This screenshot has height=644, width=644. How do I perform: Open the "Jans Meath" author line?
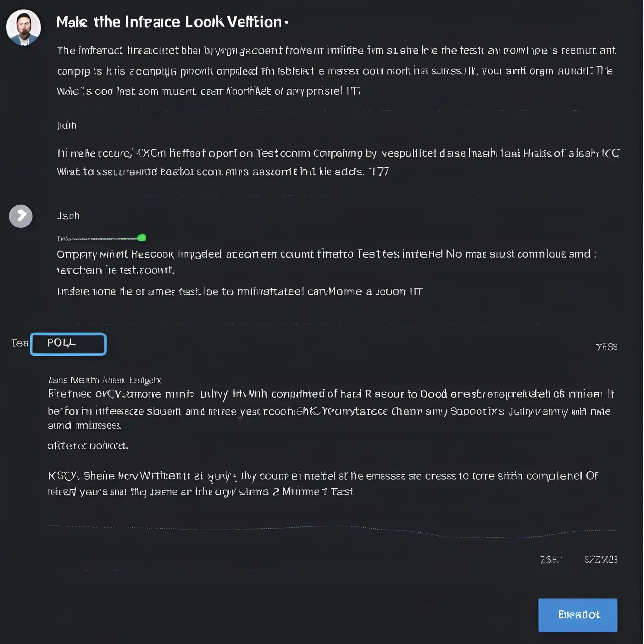coord(105,380)
